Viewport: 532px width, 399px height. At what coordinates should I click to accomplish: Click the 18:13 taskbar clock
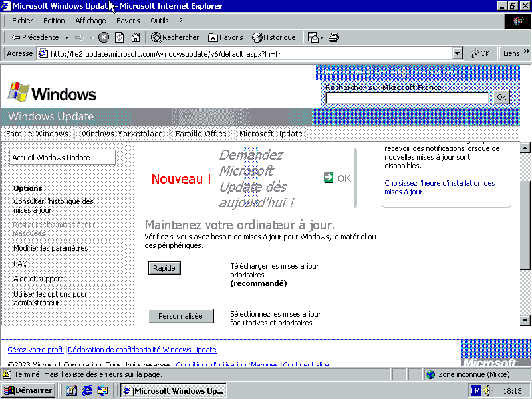click(512, 391)
